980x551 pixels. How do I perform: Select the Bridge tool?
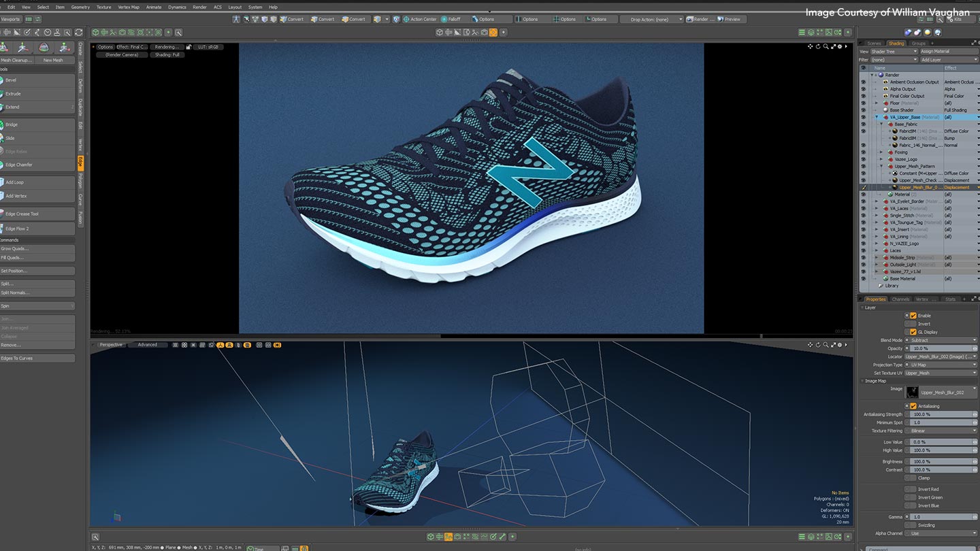[12, 124]
